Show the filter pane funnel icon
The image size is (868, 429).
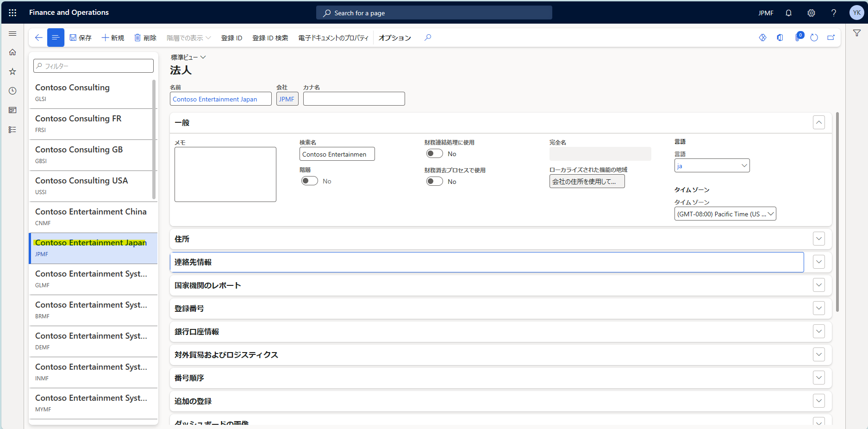click(x=857, y=33)
